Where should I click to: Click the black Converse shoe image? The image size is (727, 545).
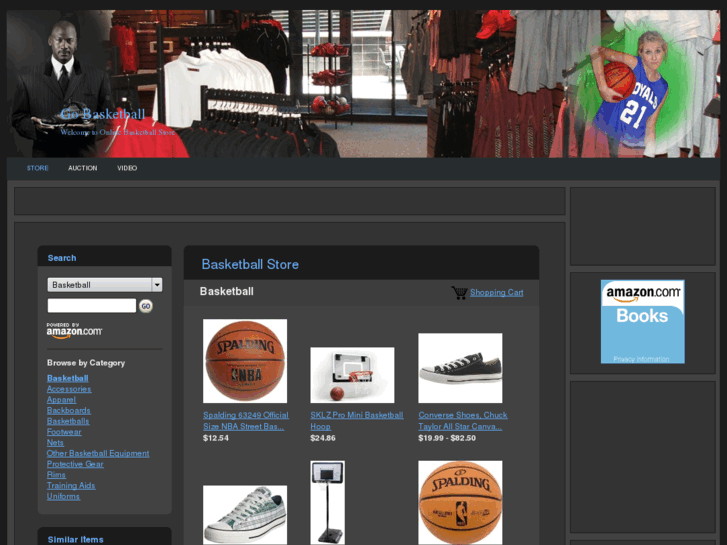pos(460,368)
